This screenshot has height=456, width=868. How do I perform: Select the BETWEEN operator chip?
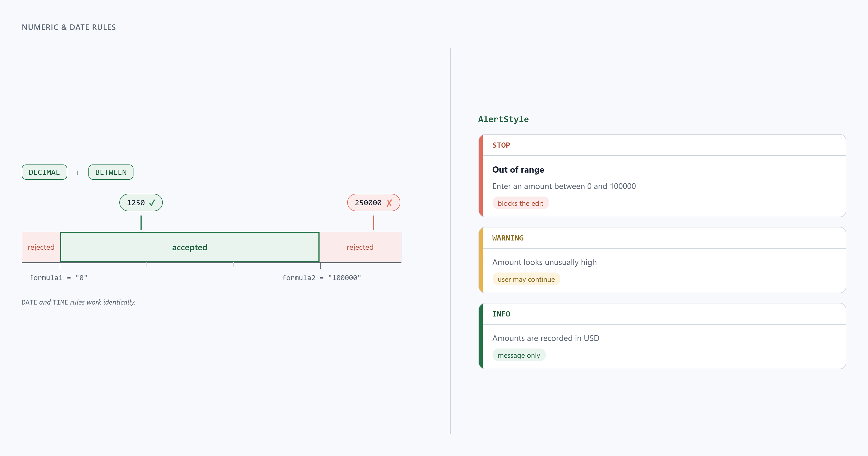pyautogui.click(x=111, y=172)
